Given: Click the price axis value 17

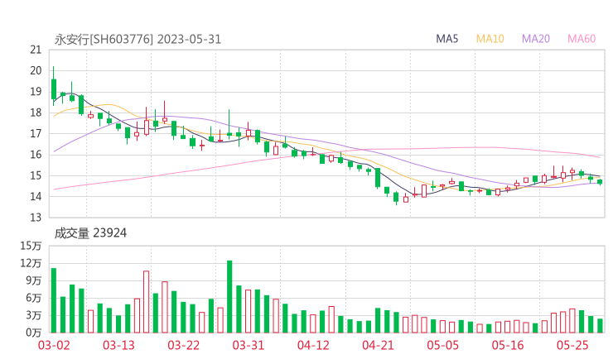Looking at the screenshot, I should pyautogui.click(x=36, y=133).
